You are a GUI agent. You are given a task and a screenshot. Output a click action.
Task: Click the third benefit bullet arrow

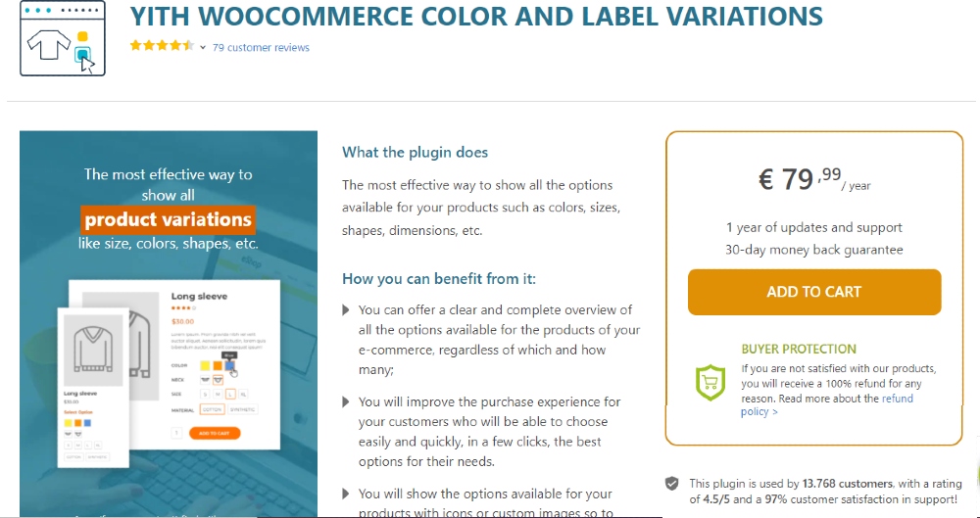click(346, 494)
